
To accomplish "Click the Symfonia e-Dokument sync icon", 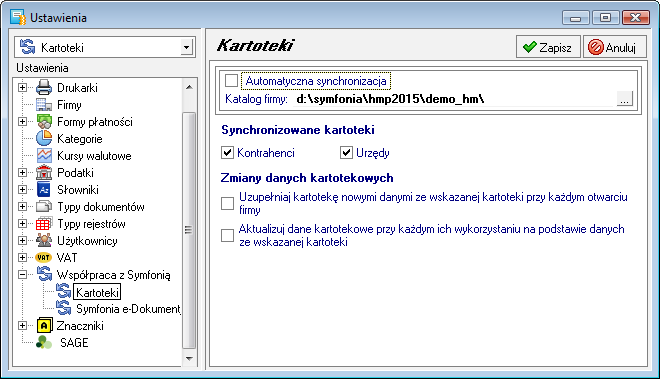I will [64, 308].
